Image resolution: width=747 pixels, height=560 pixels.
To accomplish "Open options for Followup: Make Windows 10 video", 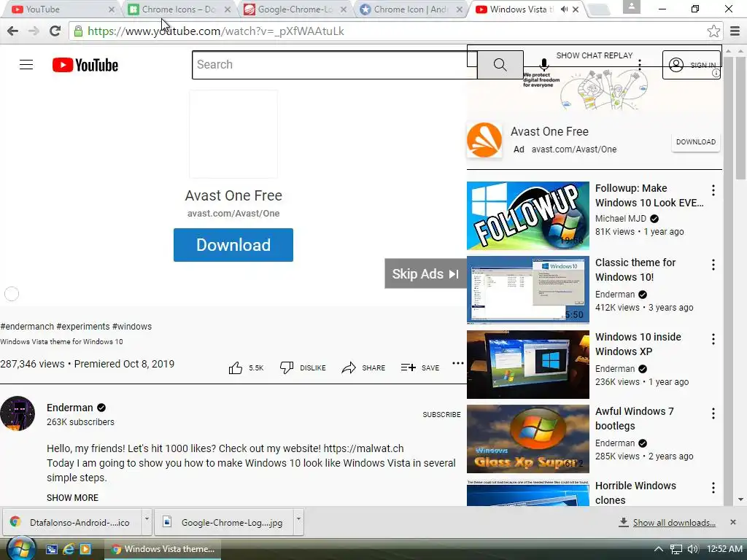I will point(713,190).
